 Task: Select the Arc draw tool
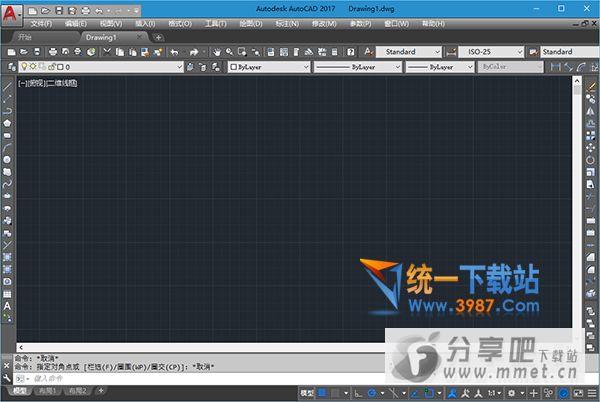tap(7, 148)
